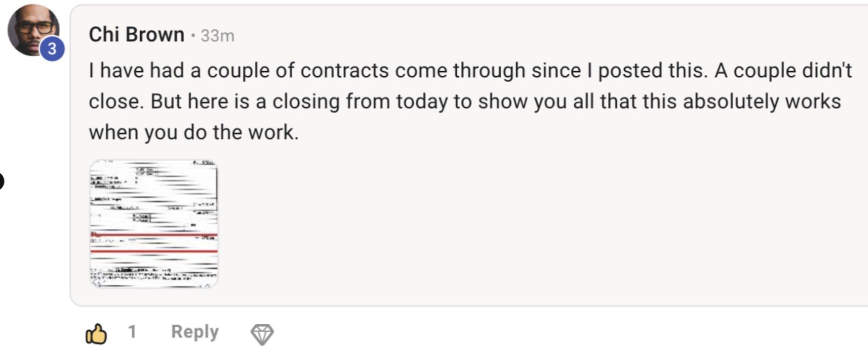Click the sentence "A couple didn't close."

[782, 70]
